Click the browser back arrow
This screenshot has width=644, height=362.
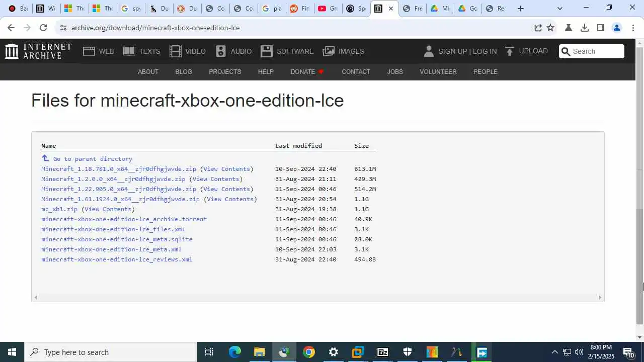tap(11, 28)
